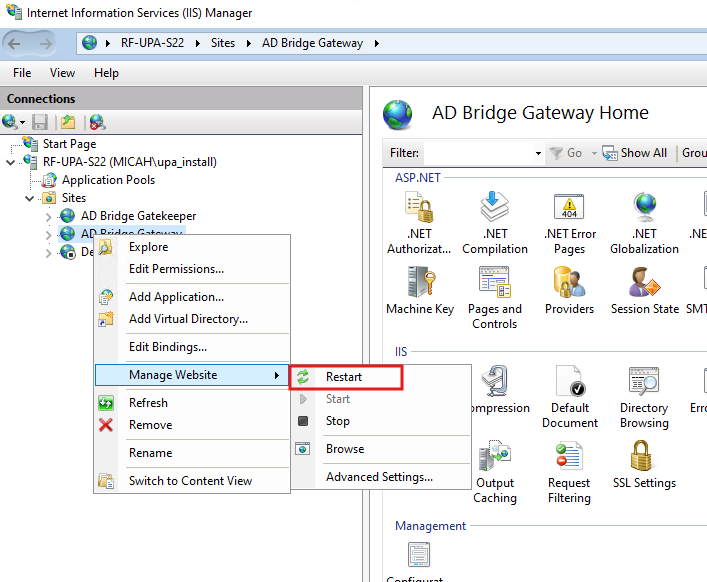The height and width of the screenshot is (582, 707).
Task: Open the Providers feature icon
Action: 569,286
